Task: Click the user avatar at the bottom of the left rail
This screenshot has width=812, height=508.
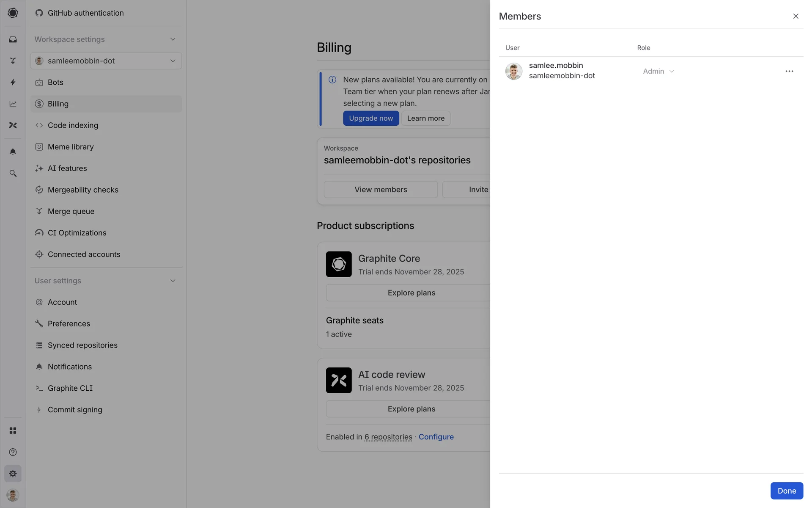Action: [x=13, y=495]
